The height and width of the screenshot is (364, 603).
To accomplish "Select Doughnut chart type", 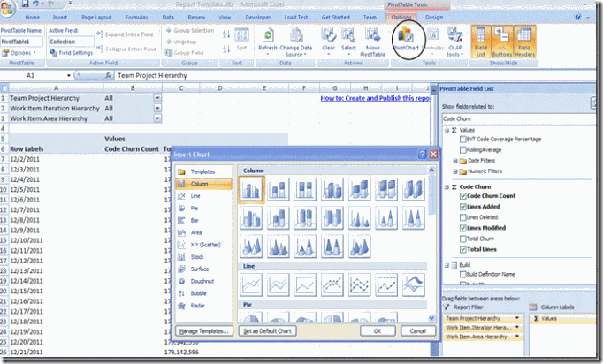I will 204,281.
